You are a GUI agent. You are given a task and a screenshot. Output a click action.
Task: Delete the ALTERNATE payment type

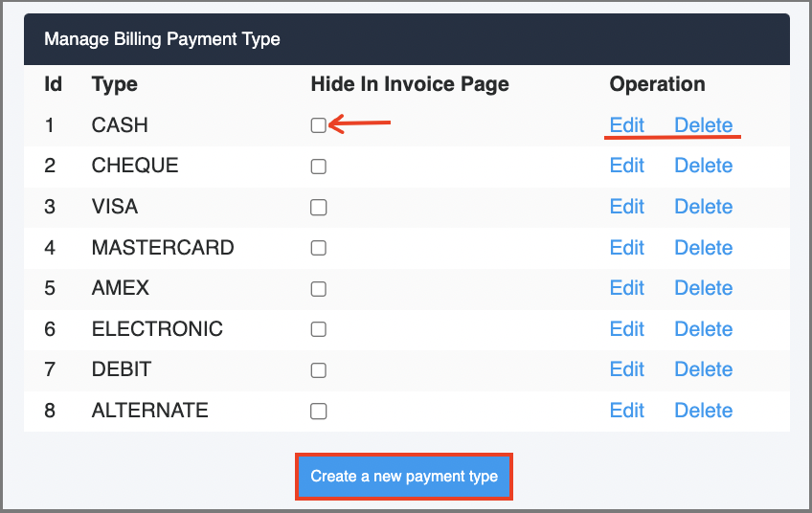[703, 411]
